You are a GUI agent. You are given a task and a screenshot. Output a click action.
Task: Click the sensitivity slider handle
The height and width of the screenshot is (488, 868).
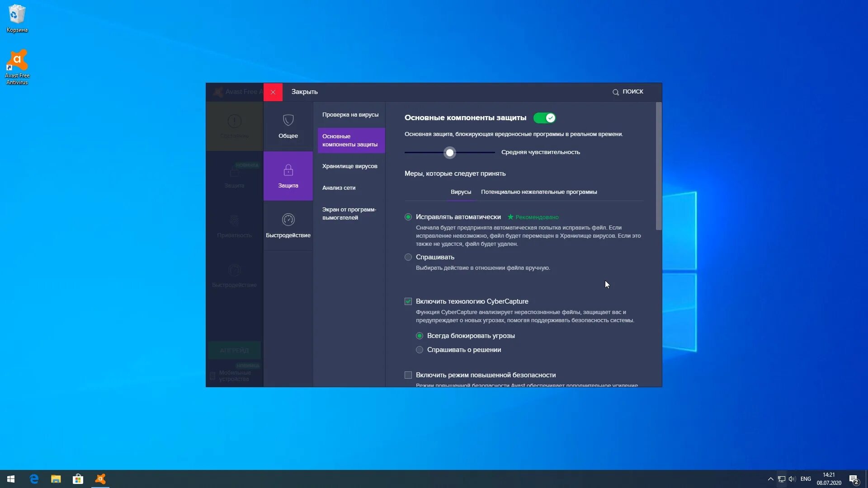[x=449, y=153]
